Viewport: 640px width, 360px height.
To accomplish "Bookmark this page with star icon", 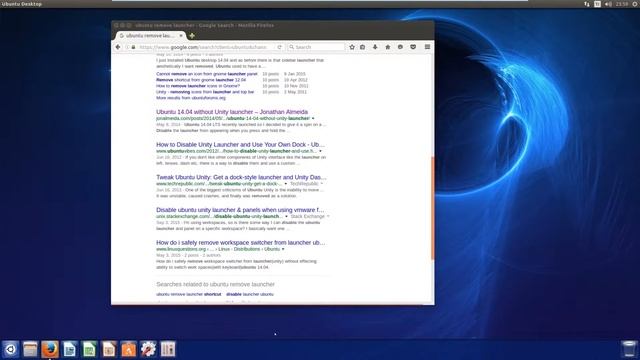I will pos(352,47).
